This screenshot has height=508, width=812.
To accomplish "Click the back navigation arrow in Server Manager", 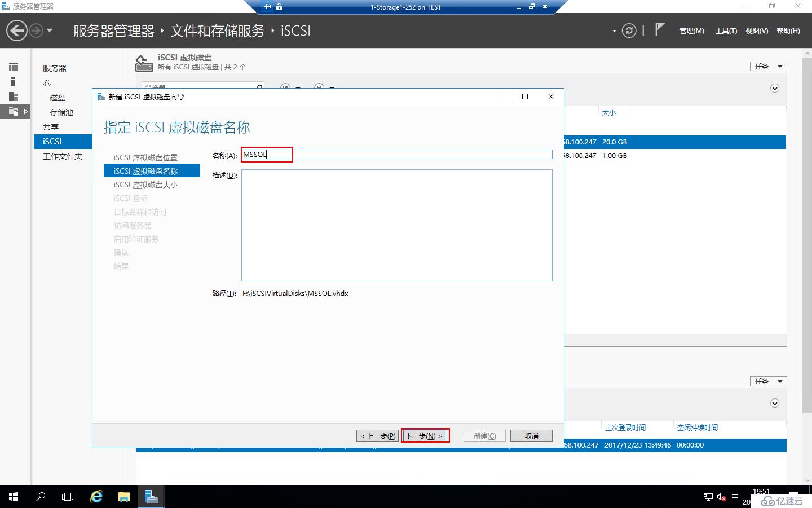I will (17, 30).
